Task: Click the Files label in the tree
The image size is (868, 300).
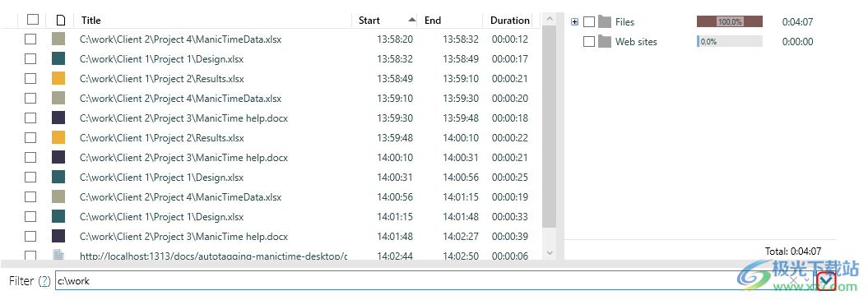Action: point(625,22)
